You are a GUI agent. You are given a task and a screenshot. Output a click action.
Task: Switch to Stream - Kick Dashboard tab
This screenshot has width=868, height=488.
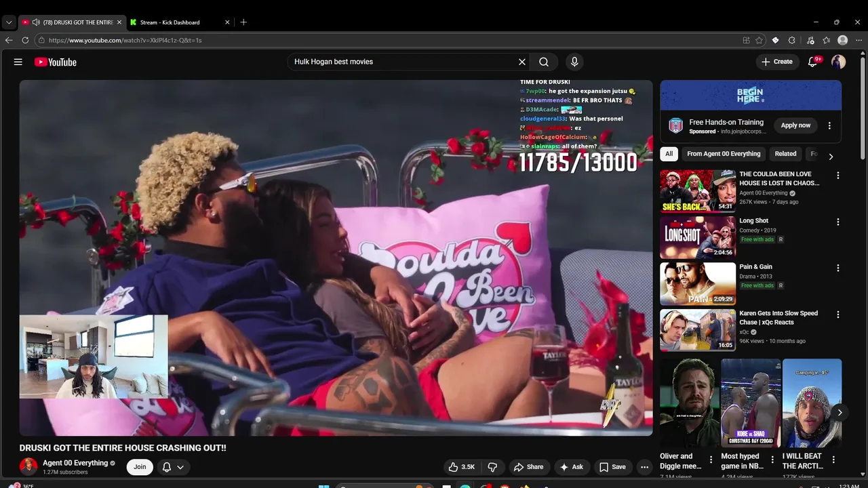tap(179, 22)
